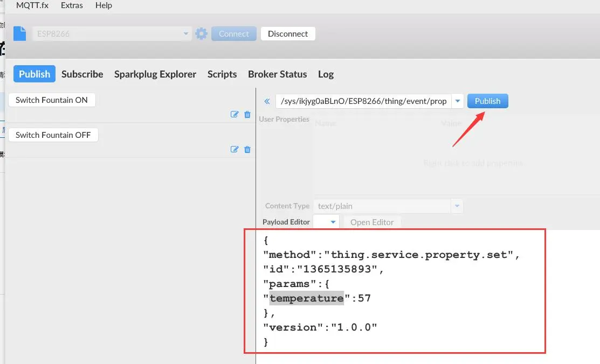Click the Disconnect button

288,34
